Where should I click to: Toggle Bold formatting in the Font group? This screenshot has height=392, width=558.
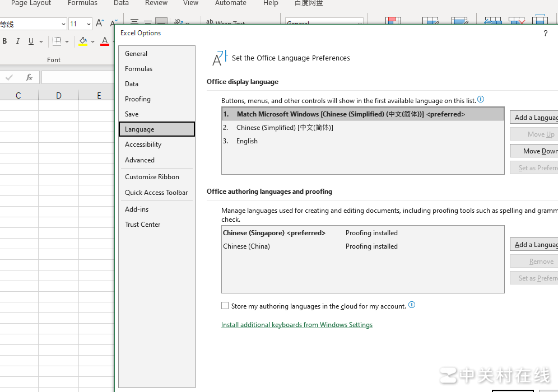coord(5,41)
